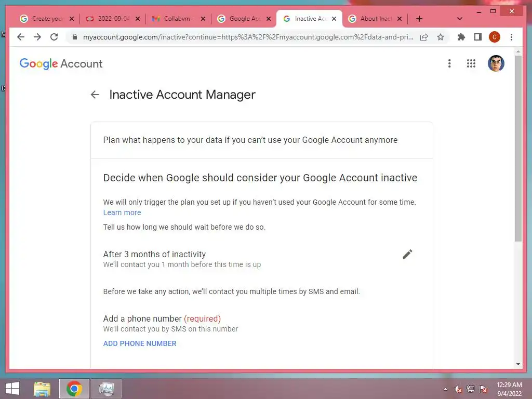Click the lock icon in the address bar
532x399 pixels.
tap(75, 37)
